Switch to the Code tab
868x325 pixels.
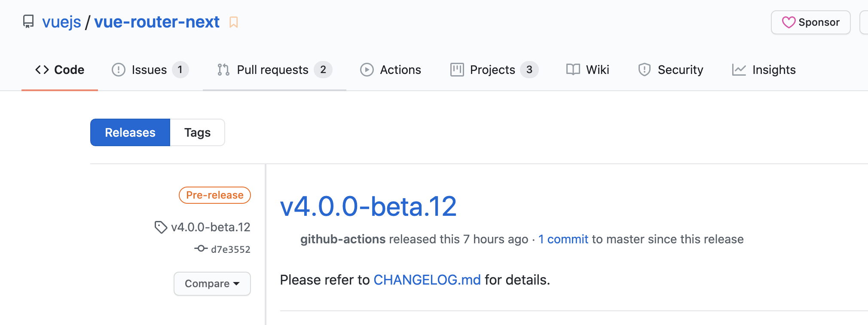(60, 70)
